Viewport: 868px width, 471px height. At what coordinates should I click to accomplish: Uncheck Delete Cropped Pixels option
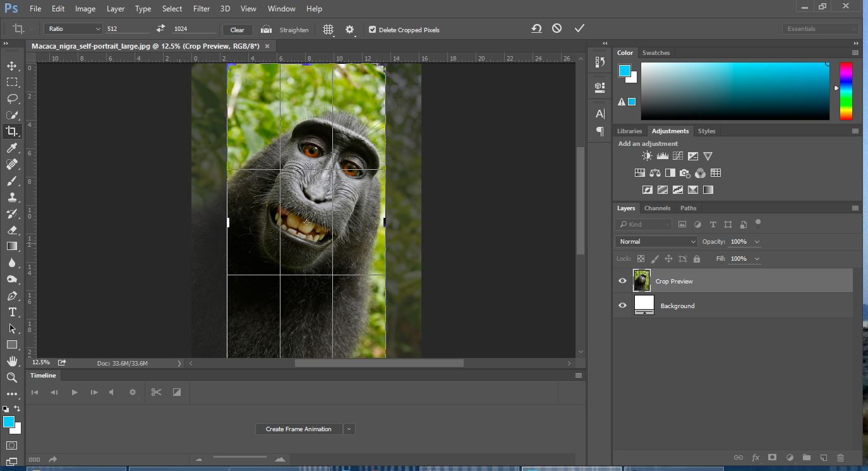[372, 30]
